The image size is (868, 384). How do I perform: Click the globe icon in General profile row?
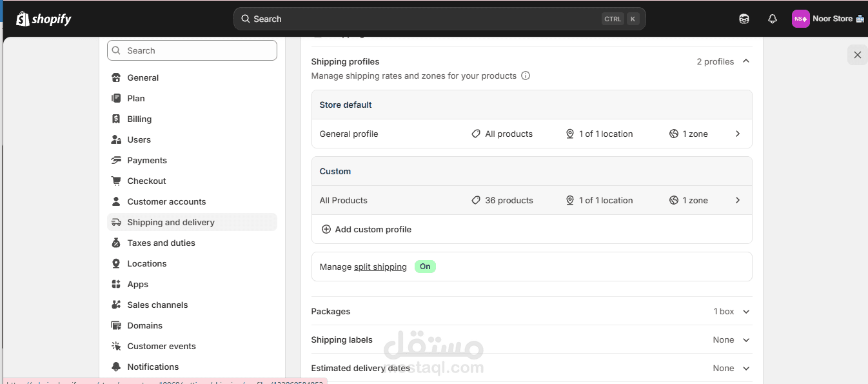pyautogui.click(x=674, y=134)
